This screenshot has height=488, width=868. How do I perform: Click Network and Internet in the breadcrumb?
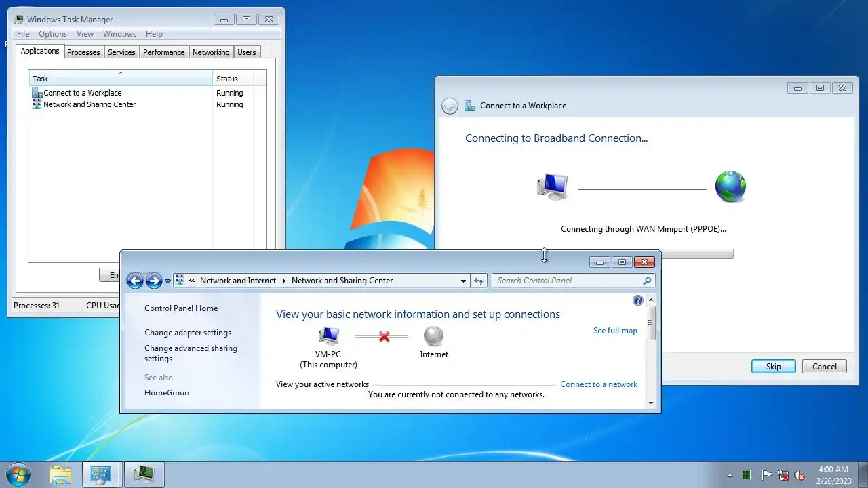(238, 281)
